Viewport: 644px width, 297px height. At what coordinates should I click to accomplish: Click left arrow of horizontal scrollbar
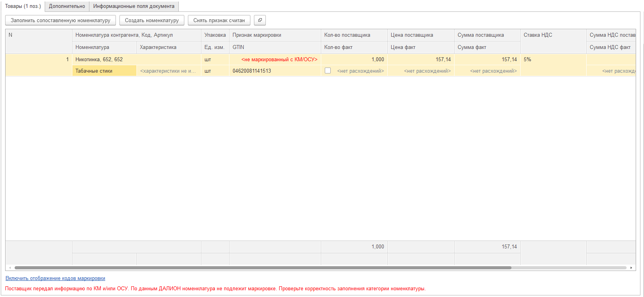tap(10, 268)
